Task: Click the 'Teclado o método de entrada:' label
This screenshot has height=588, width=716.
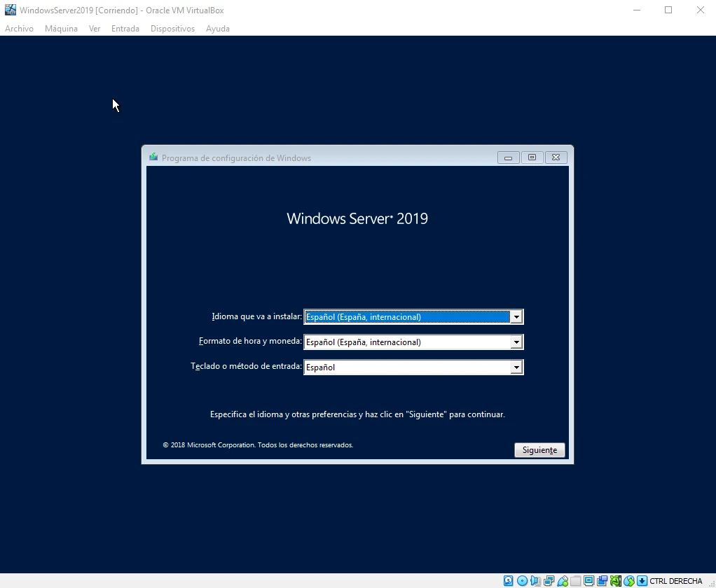Action: coord(246,366)
